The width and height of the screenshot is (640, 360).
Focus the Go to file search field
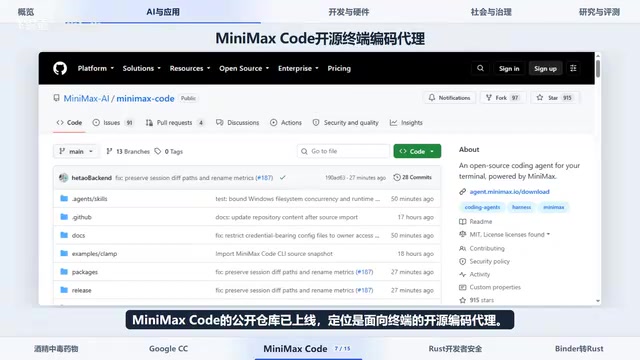pos(343,151)
